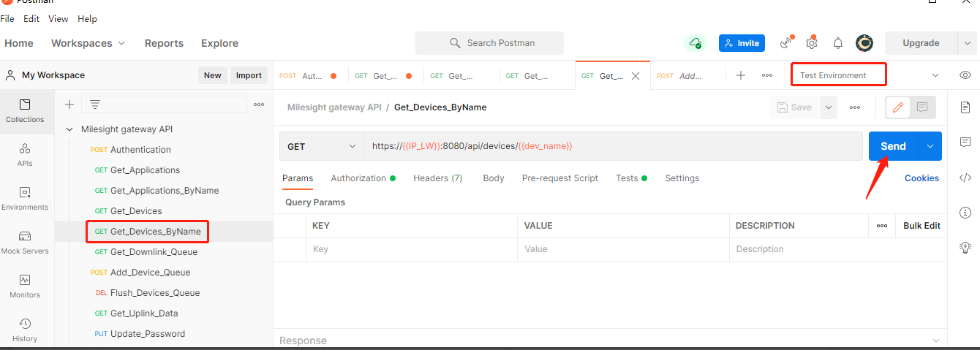Screen dimensions: 980x350
Task: Switch to the Tests tab
Action: tap(631, 178)
